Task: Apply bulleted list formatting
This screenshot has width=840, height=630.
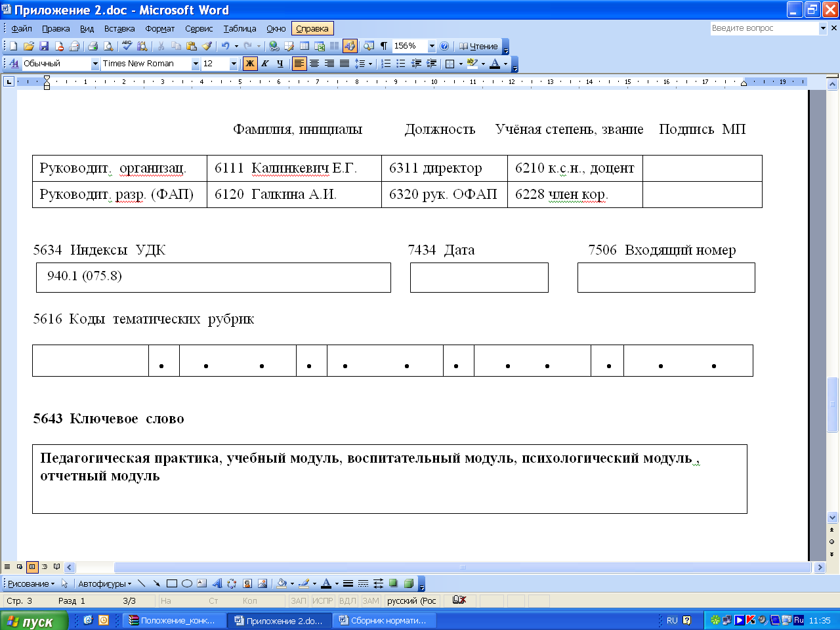Action: pos(401,64)
